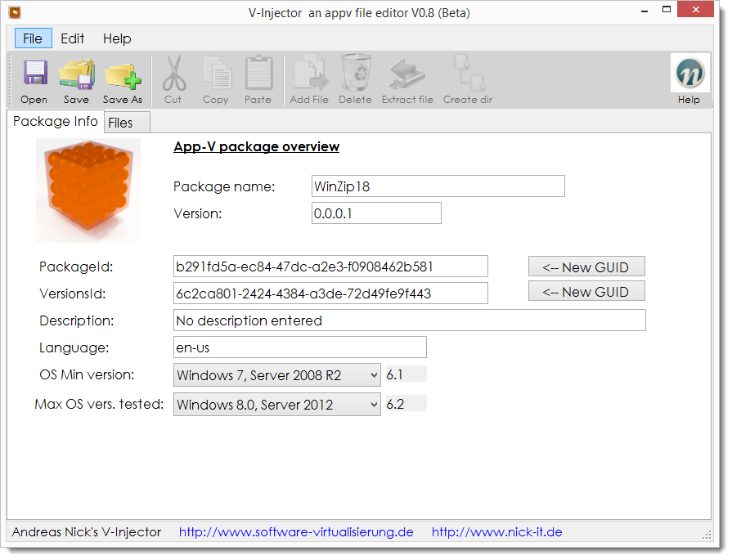Viewport: 732px width, 560px height.
Task: Click the Andreas Nick's V-Injector status text
Action: 87,532
